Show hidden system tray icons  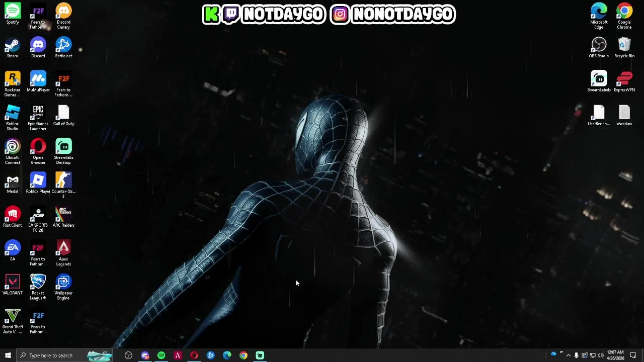569,355
